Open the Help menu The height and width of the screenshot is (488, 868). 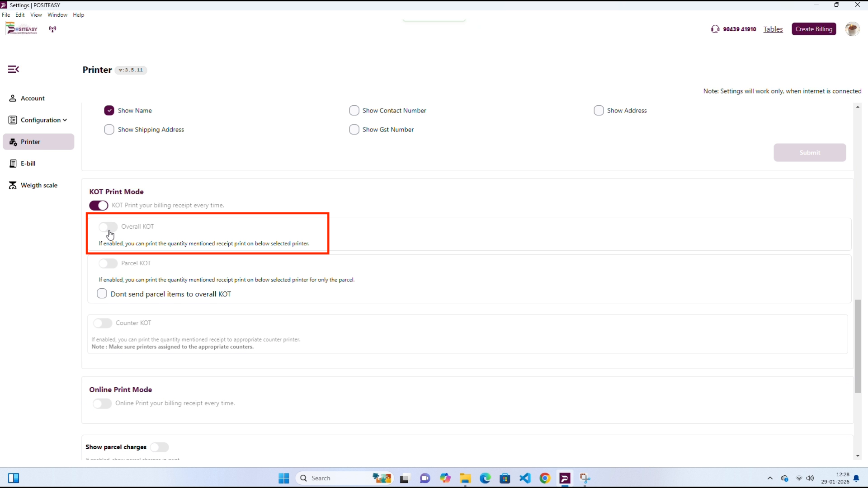pos(78,15)
